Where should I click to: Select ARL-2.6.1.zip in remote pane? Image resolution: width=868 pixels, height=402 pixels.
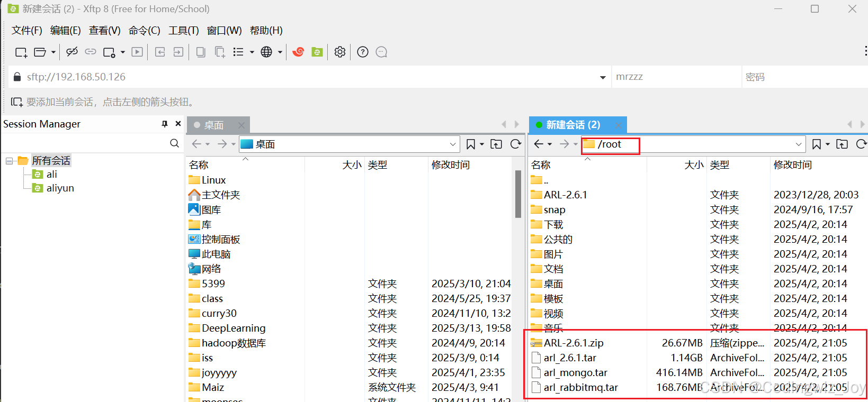pyautogui.click(x=574, y=343)
